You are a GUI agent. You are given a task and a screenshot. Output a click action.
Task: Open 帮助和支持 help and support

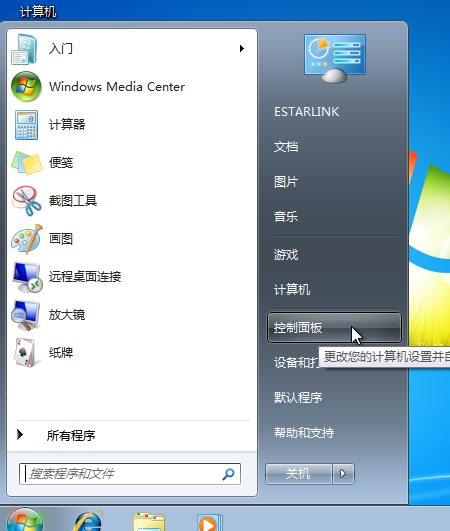(304, 432)
